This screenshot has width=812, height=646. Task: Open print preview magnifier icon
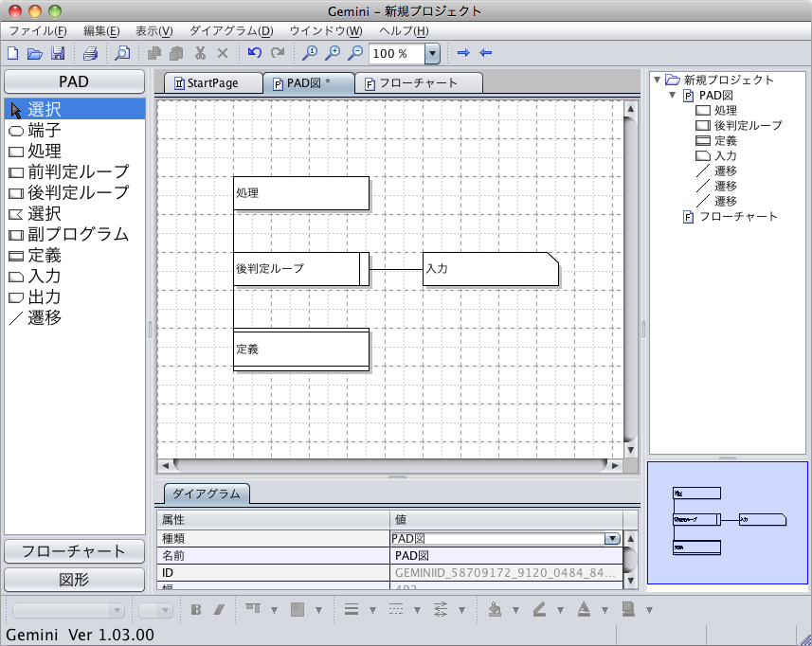[122, 53]
